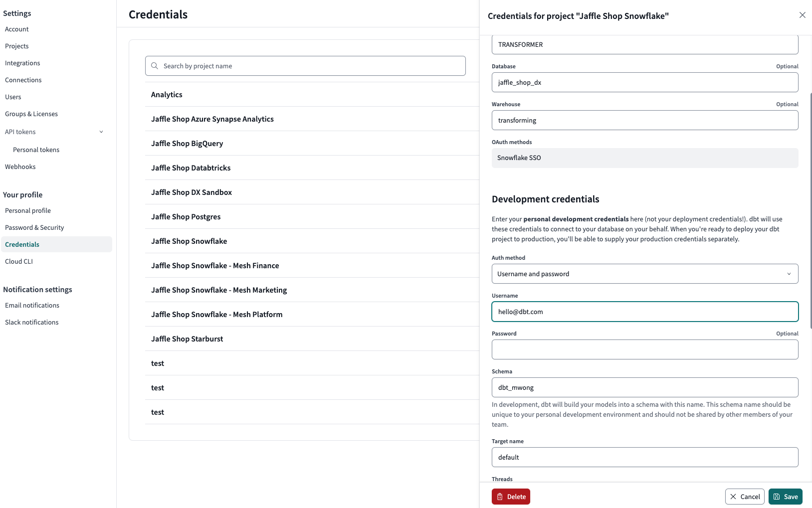Image resolution: width=812 pixels, height=508 pixels.
Task: Go to Personal profile settings
Action: pos(28,210)
